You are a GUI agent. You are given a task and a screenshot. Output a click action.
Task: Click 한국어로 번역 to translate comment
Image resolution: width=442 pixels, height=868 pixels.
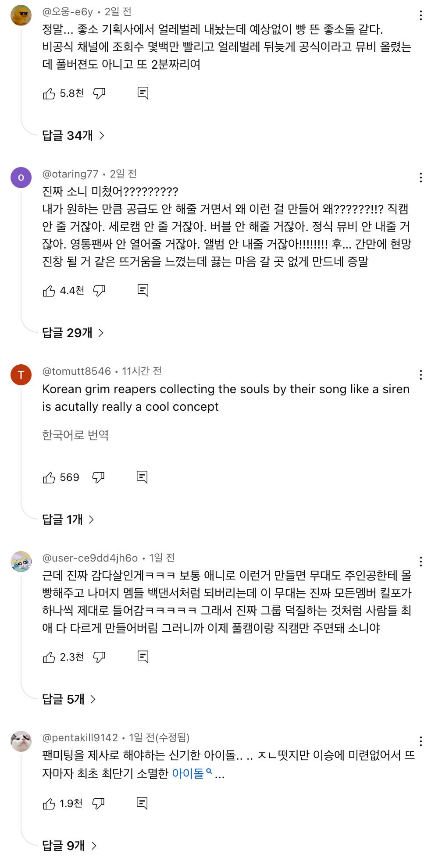click(75, 435)
